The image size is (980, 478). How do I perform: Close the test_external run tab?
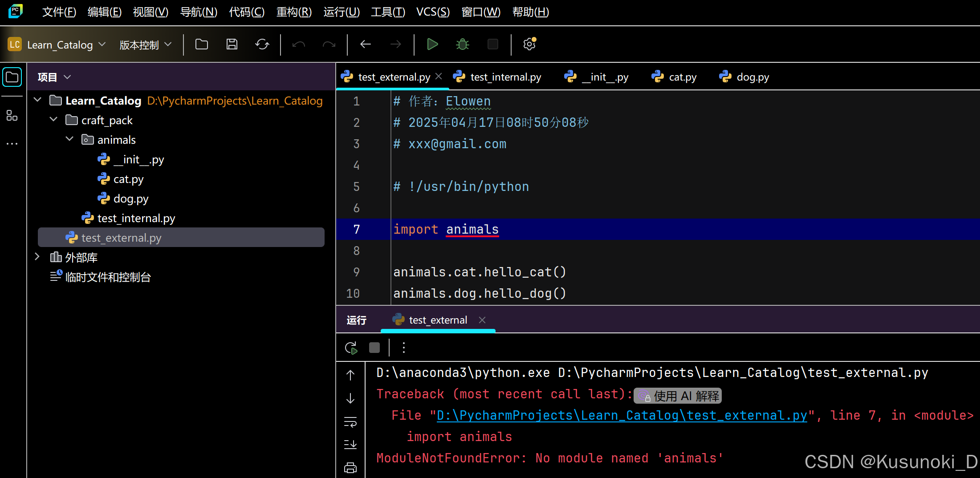(x=482, y=320)
